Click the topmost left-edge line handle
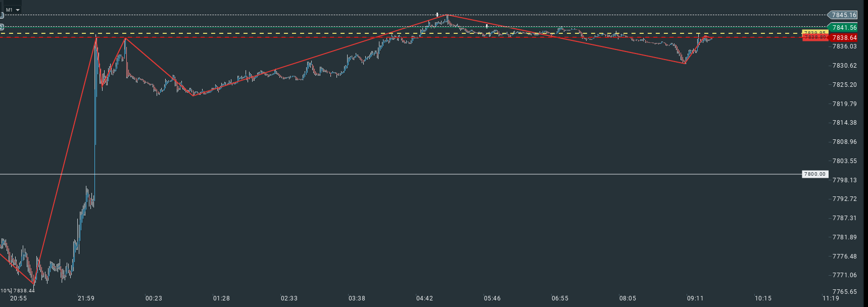The image size is (868, 307). (x=2, y=16)
